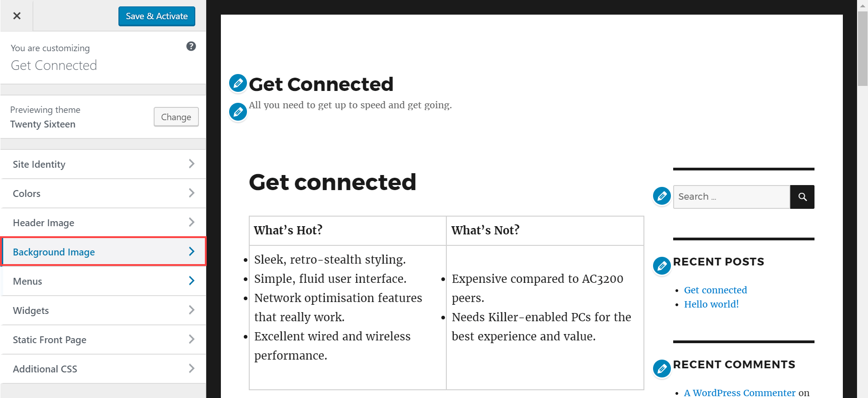Viewport: 868px width, 398px height.
Task: Close the customizer with the X icon
Action: pyautogui.click(x=17, y=16)
